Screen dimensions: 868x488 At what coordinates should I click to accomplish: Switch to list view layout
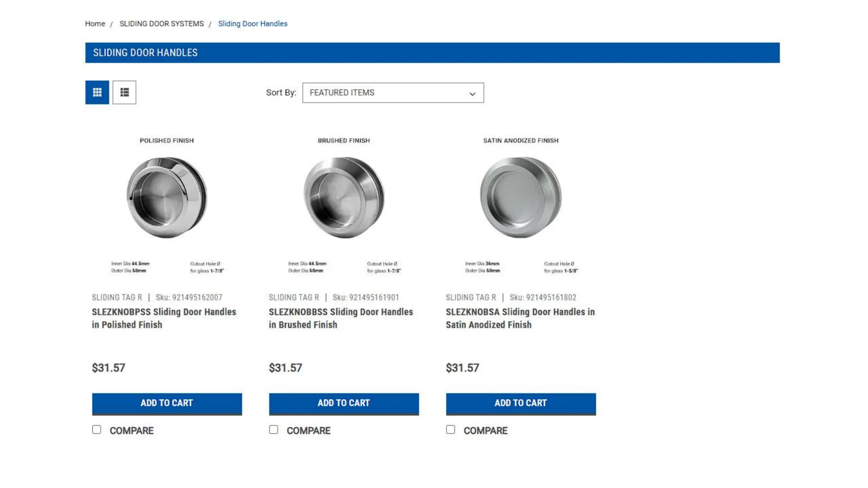point(124,92)
